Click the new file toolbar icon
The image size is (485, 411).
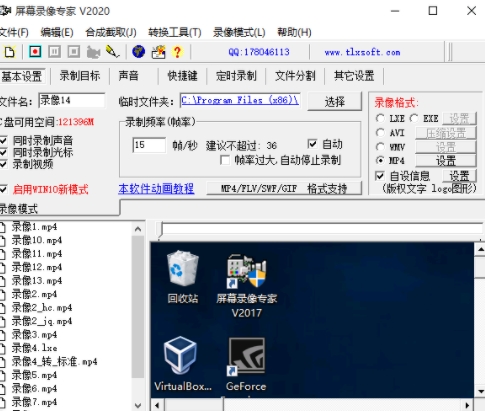click(x=9, y=52)
